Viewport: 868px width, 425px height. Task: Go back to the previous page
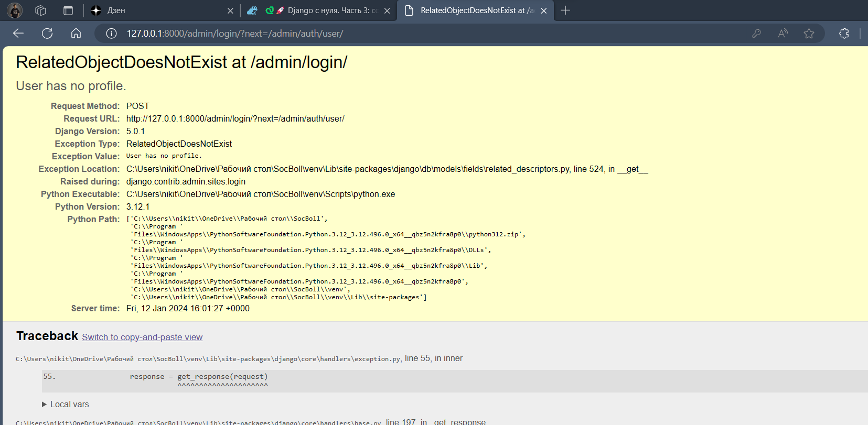(x=18, y=34)
